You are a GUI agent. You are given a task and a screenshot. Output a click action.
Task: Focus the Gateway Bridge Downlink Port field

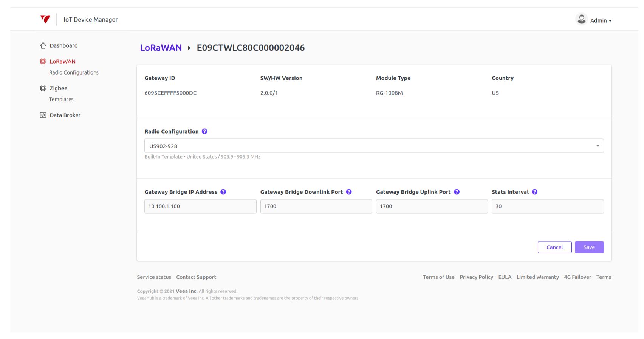[x=316, y=206]
